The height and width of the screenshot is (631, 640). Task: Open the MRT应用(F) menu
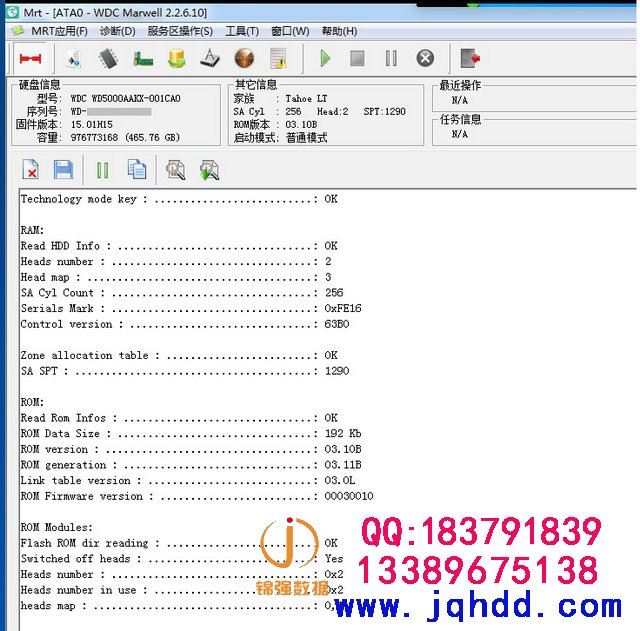(x=60, y=31)
